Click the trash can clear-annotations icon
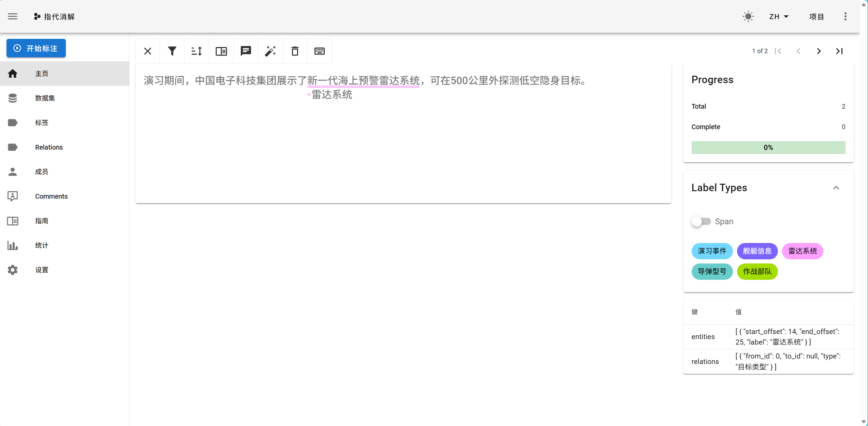Screen dimensions: 868x426 (x=295, y=51)
